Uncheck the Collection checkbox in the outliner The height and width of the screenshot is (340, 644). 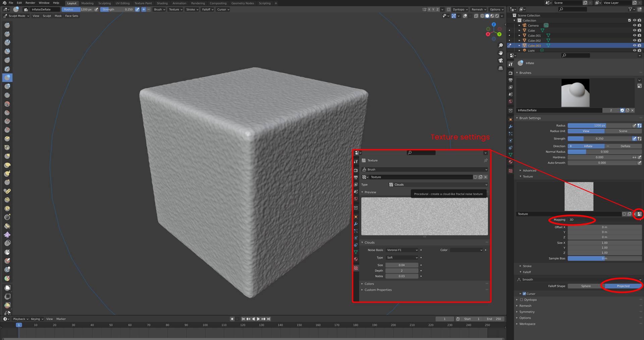click(x=630, y=20)
